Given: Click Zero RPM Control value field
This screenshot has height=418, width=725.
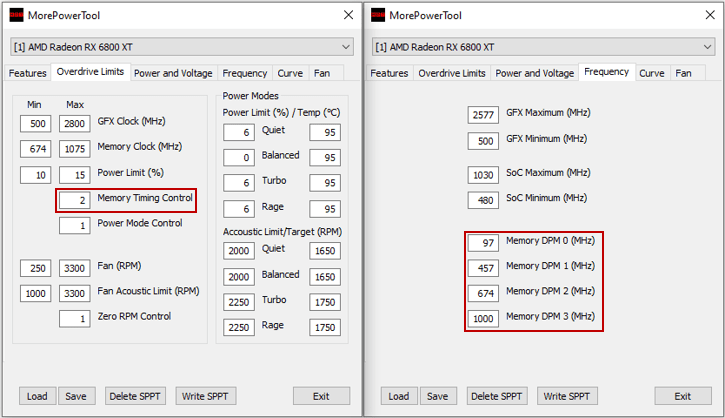Looking at the screenshot, I should (x=74, y=319).
